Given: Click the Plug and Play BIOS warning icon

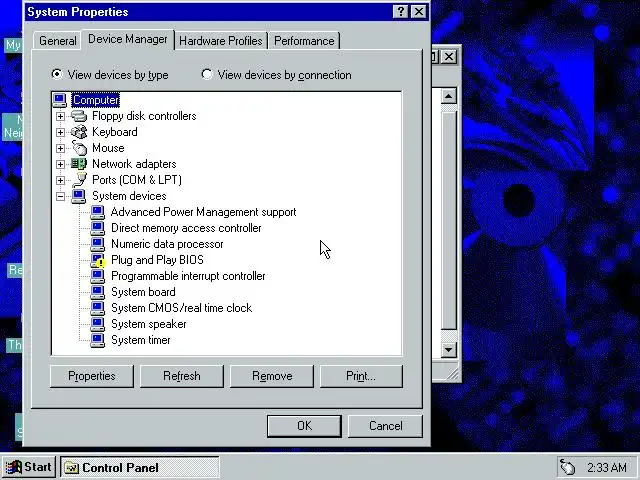Looking at the screenshot, I should (x=98, y=260).
